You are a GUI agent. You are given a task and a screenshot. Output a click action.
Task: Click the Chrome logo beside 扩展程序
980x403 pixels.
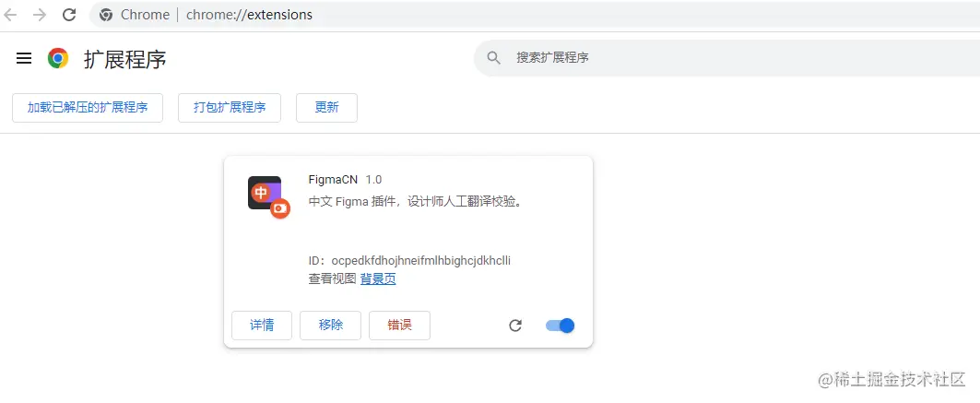pyautogui.click(x=58, y=58)
